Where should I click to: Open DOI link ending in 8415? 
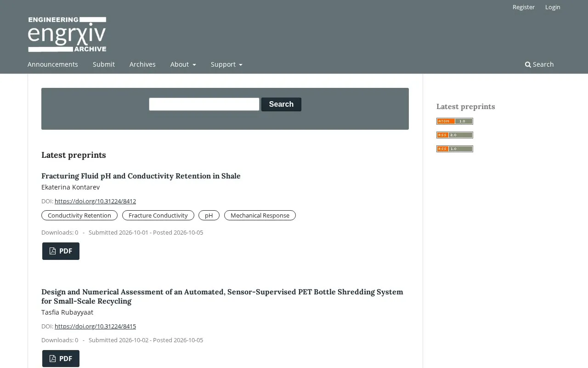95,326
